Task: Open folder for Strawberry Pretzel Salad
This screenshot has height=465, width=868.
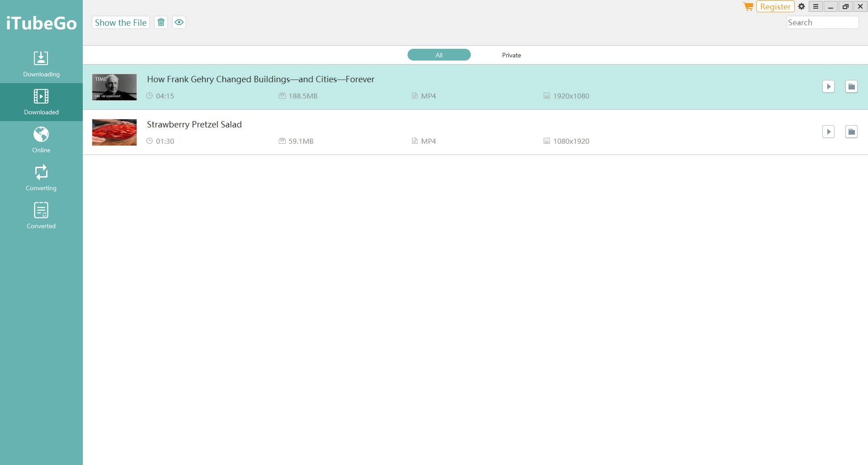Action: [x=851, y=132]
